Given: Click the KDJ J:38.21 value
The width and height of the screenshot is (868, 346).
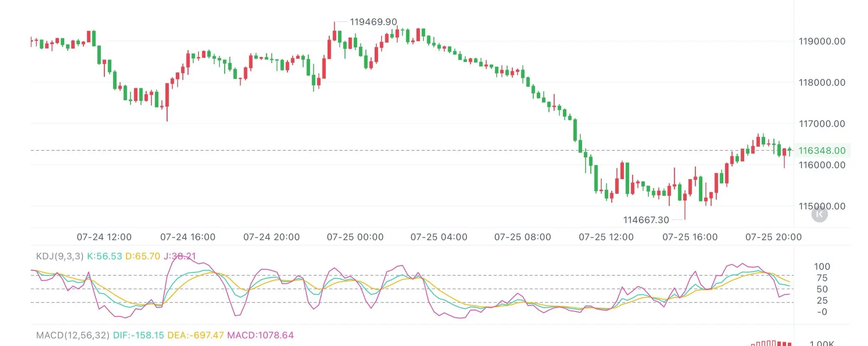Looking at the screenshot, I should pos(179,256).
